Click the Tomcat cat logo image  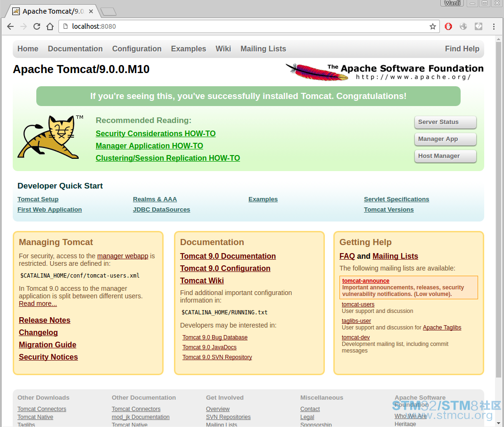pos(50,137)
